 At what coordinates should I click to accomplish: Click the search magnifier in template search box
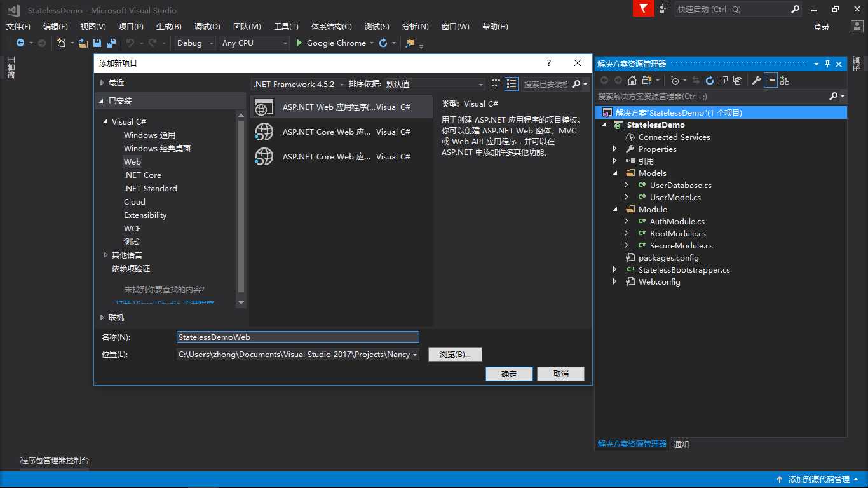point(576,84)
